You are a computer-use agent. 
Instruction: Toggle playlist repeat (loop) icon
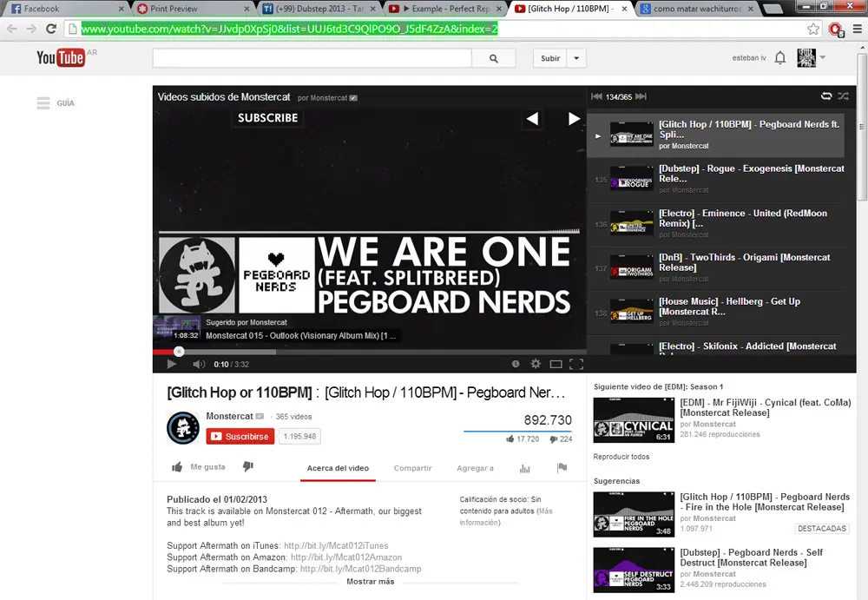point(826,96)
